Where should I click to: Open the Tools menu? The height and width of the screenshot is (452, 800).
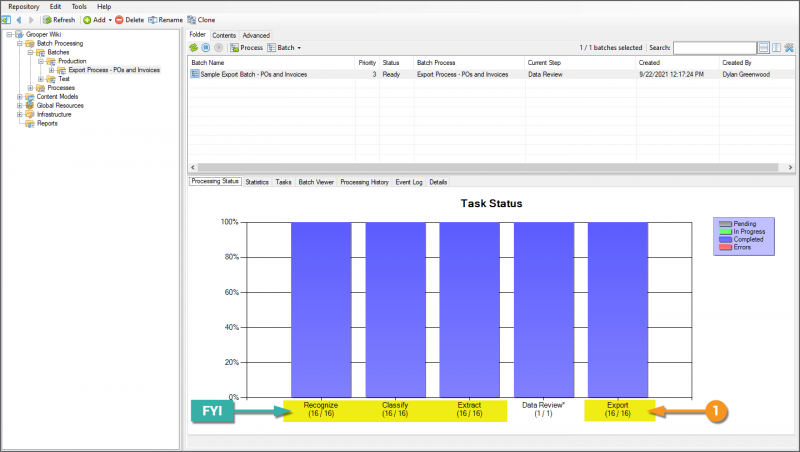pyautogui.click(x=79, y=7)
